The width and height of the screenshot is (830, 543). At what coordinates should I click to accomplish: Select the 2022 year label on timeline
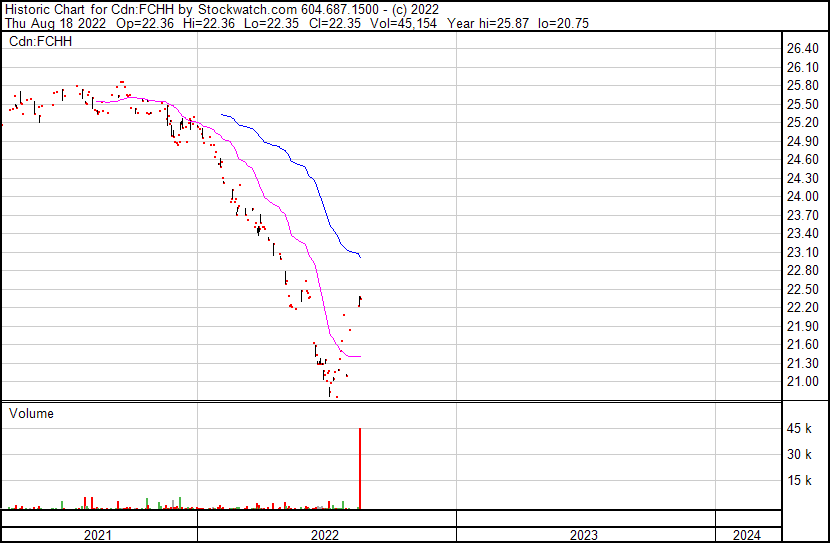tap(325, 535)
